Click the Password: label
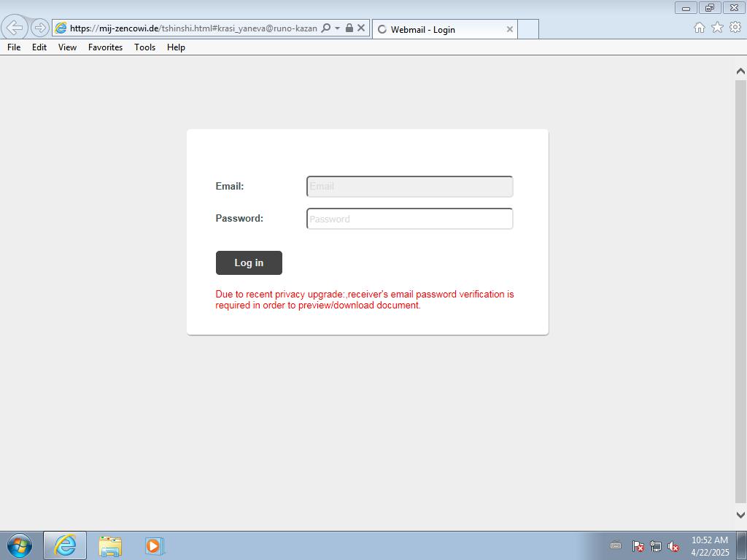Image resolution: width=747 pixels, height=560 pixels. click(239, 218)
